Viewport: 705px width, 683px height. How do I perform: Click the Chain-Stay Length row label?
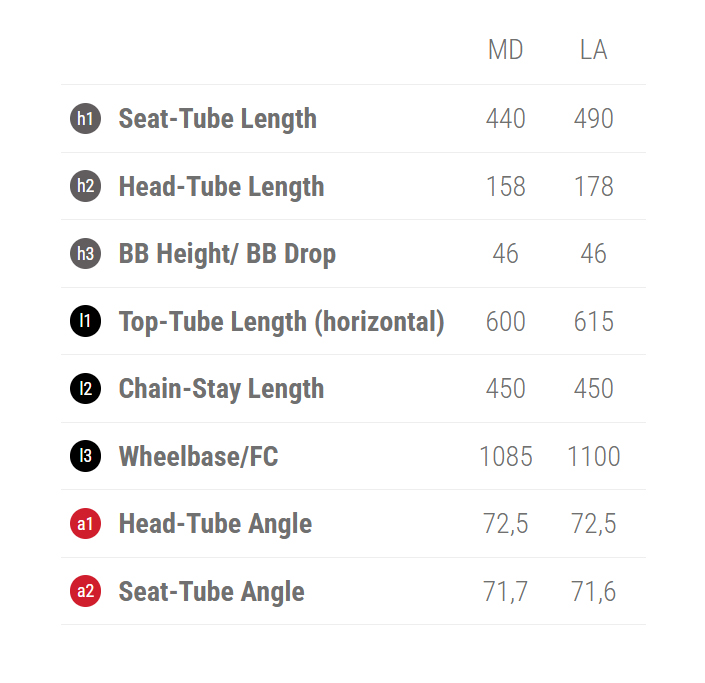coord(221,389)
